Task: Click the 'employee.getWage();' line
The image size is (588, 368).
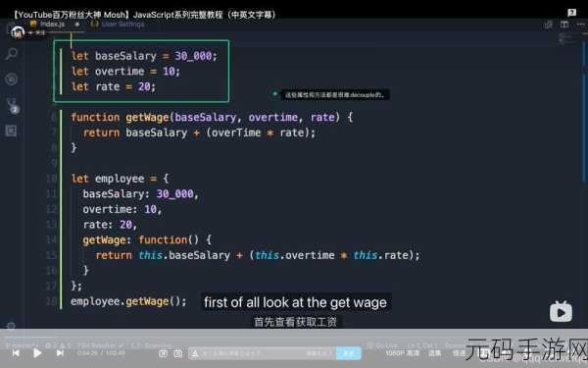Action: point(128,301)
